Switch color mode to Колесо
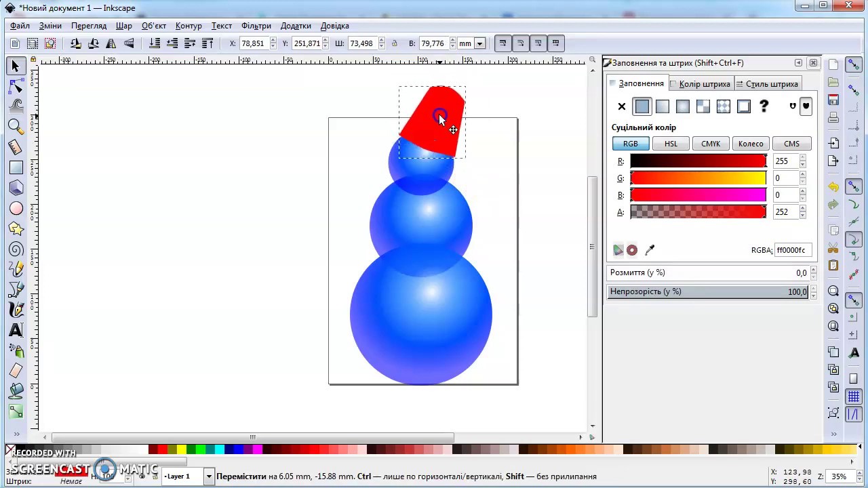 pyautogui.click(x=751, y=144)
